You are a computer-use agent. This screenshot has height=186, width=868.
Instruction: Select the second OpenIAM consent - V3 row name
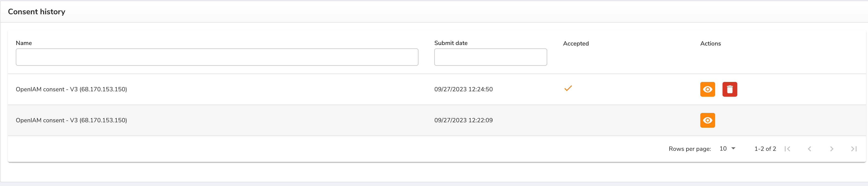71,120
